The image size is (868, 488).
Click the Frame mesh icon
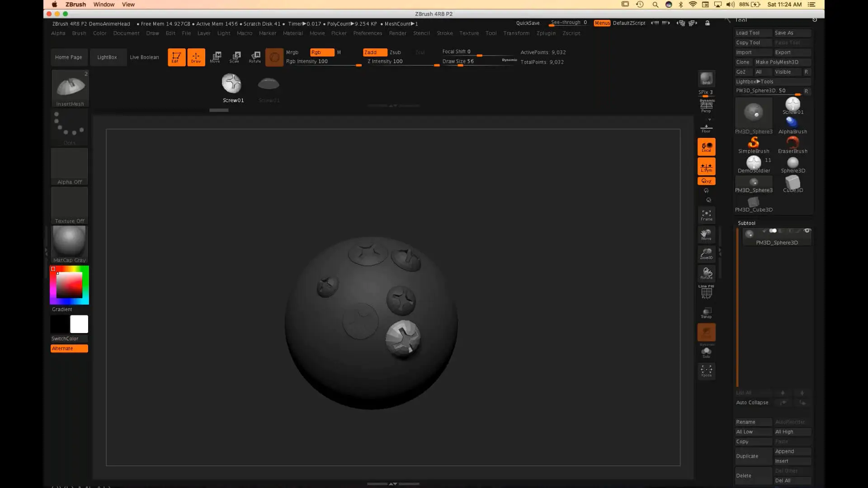706,215
